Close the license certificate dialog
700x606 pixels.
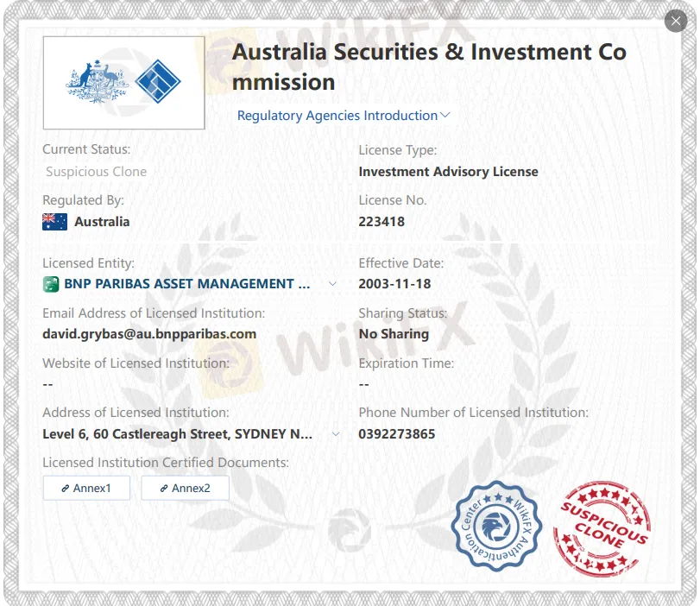coord(676,21)
